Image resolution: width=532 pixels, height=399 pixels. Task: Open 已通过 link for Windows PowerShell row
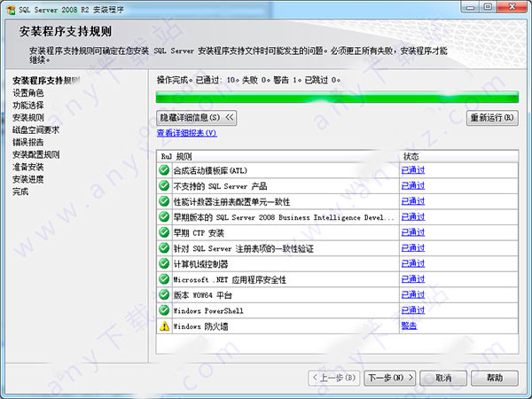point(412,310)
